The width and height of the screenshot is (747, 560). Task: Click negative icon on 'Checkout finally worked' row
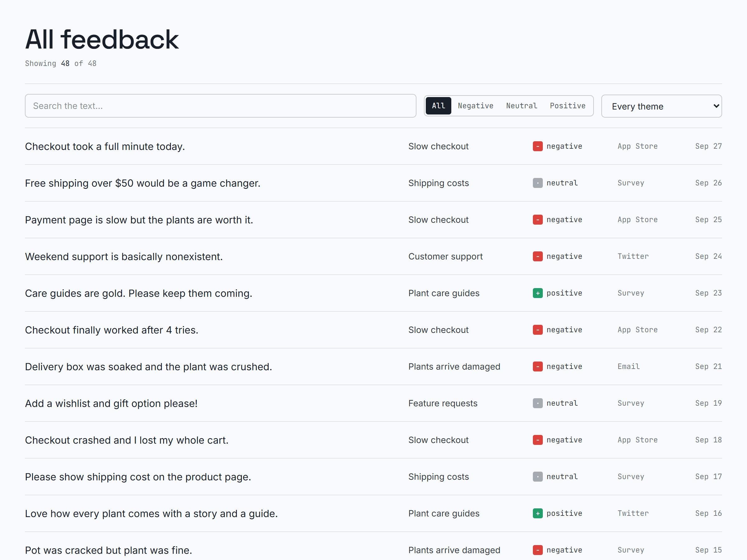(x=538, y=330)
